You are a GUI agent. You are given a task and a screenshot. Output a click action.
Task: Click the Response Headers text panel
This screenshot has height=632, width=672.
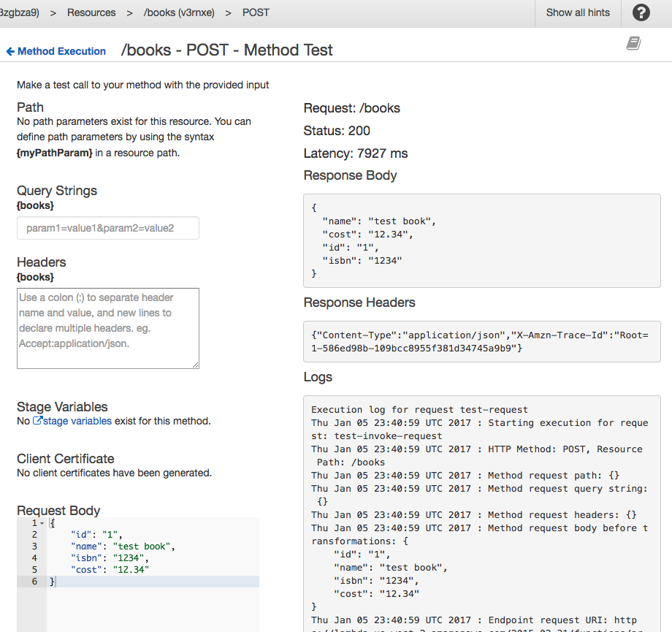482,341
